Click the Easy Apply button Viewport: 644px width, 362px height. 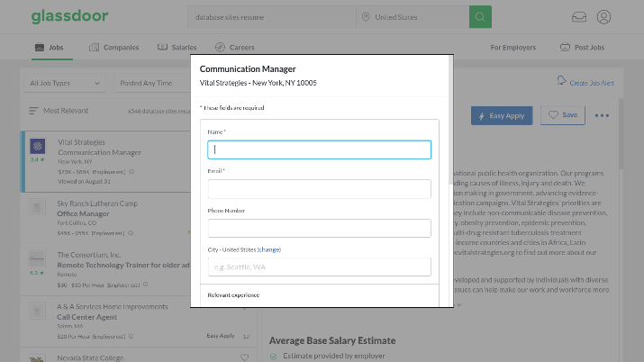502,116
